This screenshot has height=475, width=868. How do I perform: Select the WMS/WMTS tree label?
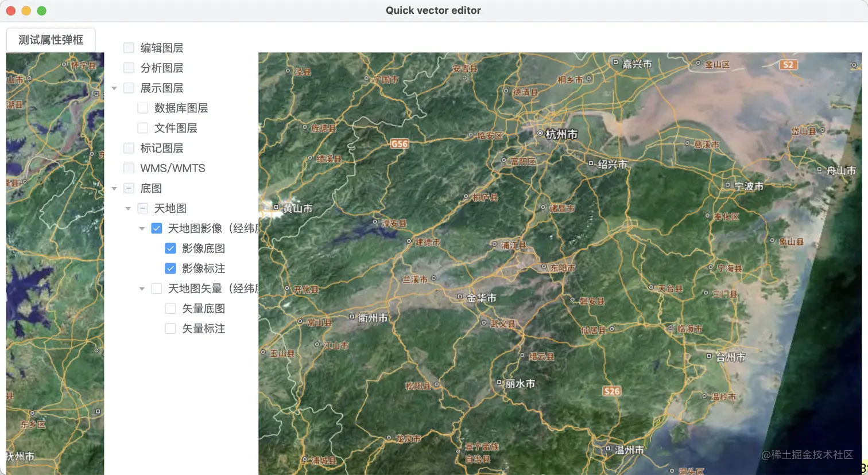pos(173,168)
